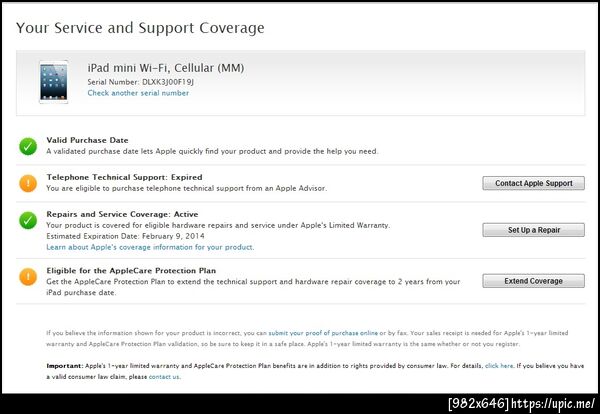Viewport: 600px width, 414px height.
Task: Follow the contact us link
Action: coord(164,377)
